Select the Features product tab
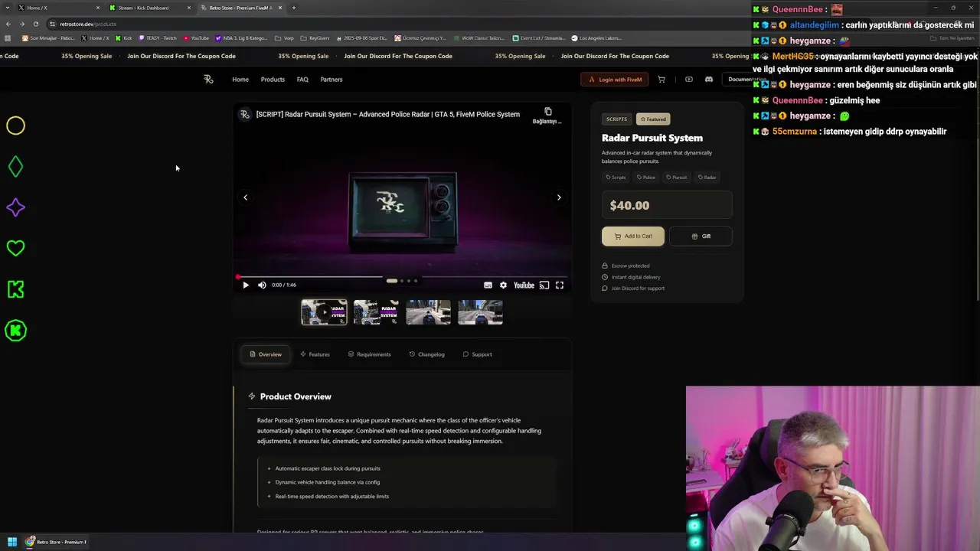Image resolution: width=980 pixels, height=551 pixels. point(315,354)
